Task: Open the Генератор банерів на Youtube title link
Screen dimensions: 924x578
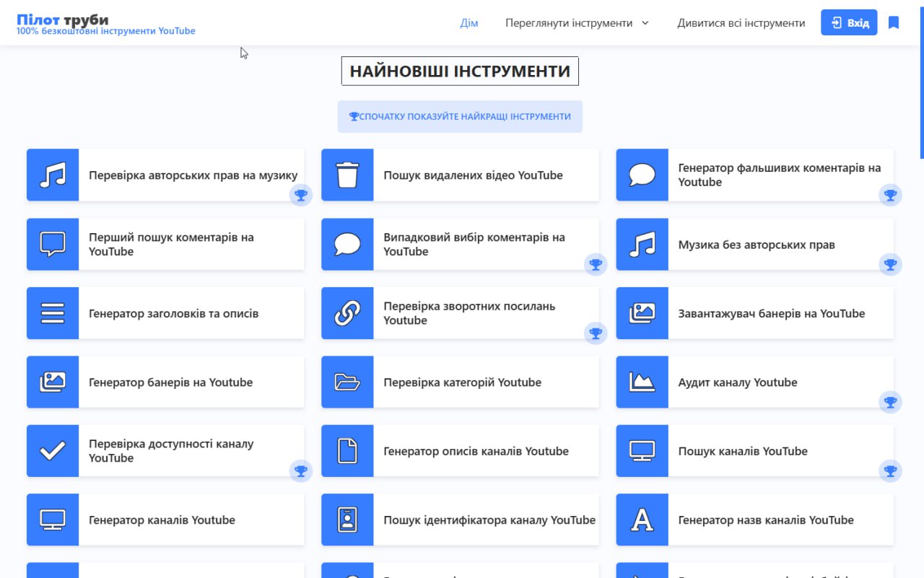Action: (170, 382)
